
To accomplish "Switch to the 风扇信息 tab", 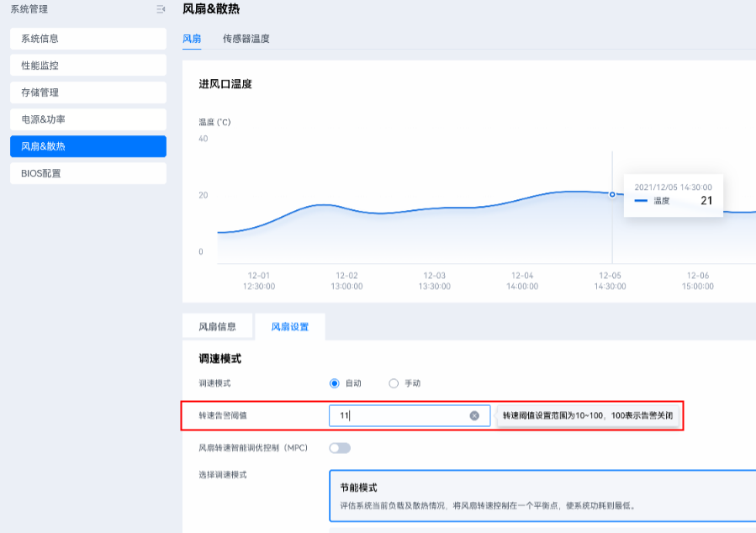I will click(217, 327).
